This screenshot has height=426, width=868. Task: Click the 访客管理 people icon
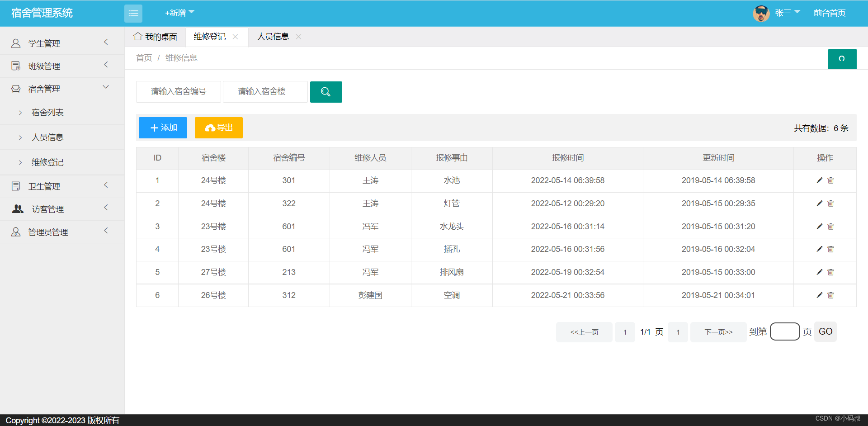18,209
